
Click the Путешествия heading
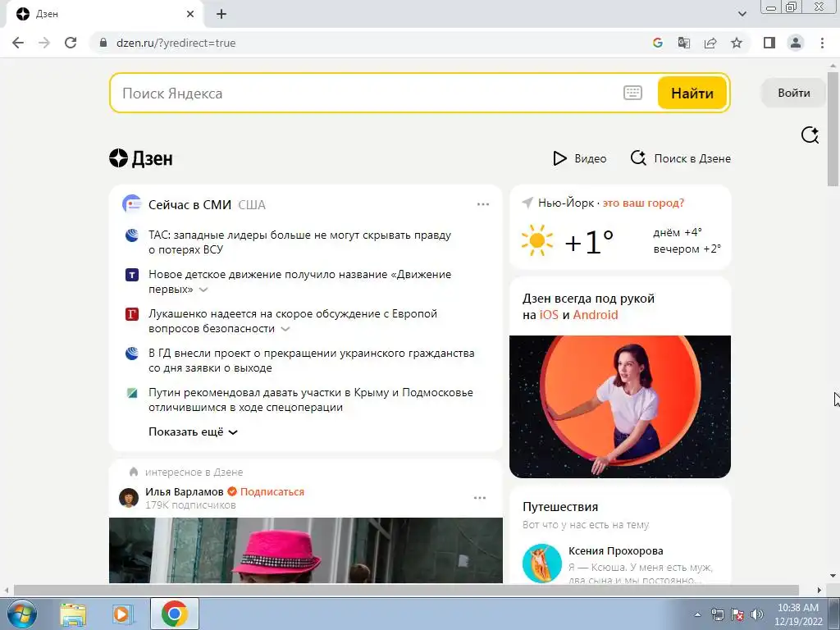tap(560, 507)
